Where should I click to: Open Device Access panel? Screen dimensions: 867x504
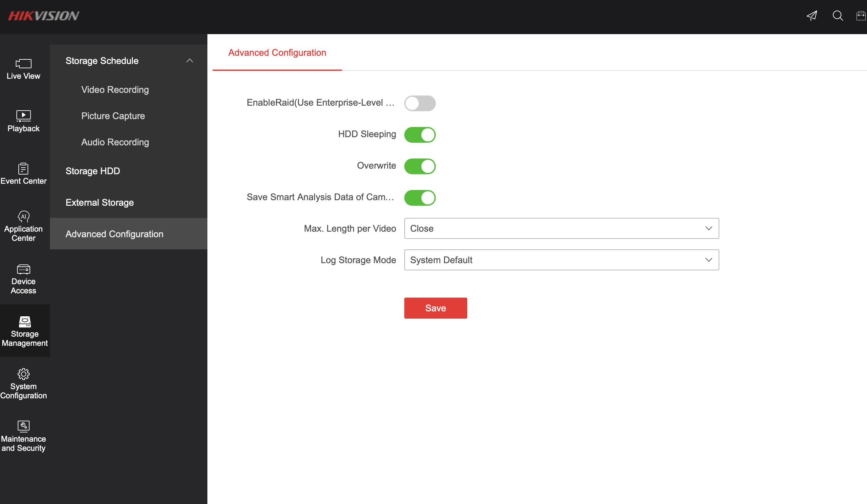(x=23, y=279)
